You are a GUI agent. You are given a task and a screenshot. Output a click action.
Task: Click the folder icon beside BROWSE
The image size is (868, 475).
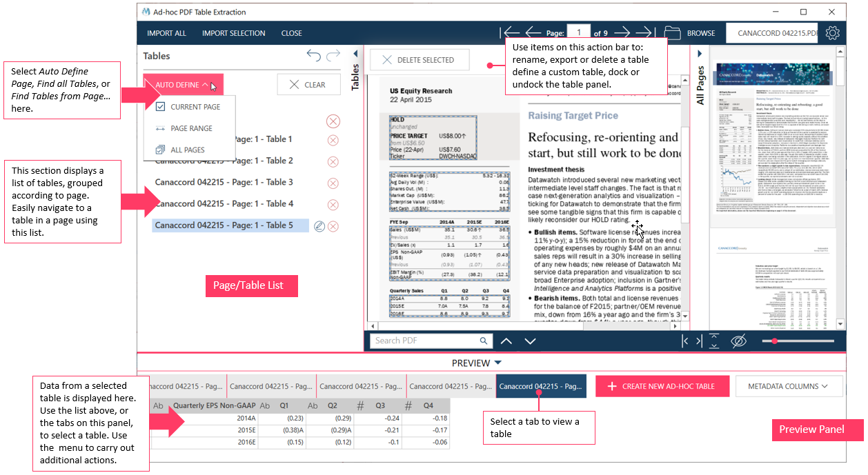coord(672,32)
